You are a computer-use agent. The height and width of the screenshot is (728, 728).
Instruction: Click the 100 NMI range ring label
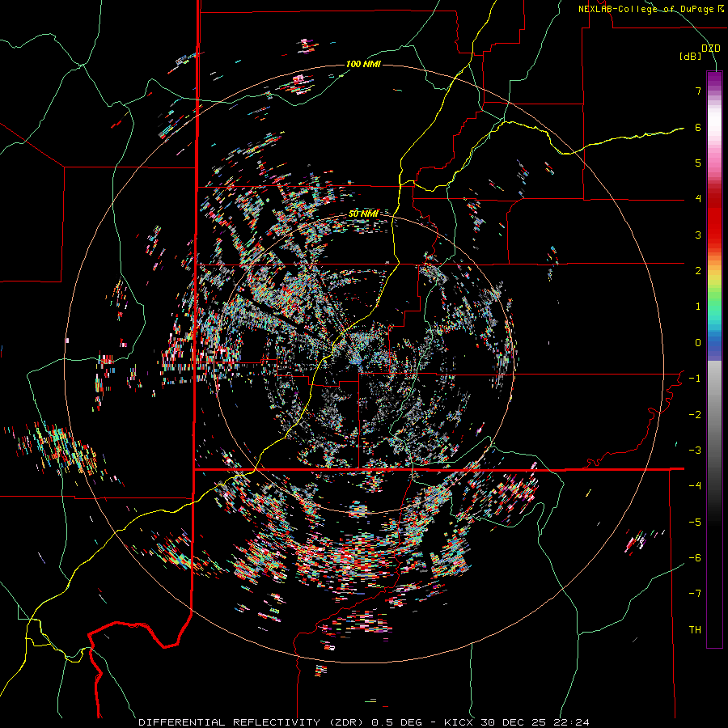click(363, 64)
